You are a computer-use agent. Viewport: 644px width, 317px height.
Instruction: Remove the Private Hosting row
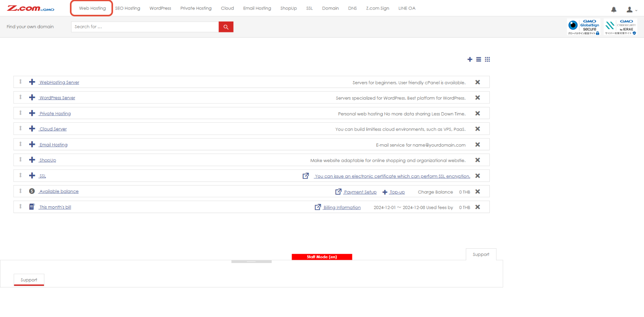point(477,114)
